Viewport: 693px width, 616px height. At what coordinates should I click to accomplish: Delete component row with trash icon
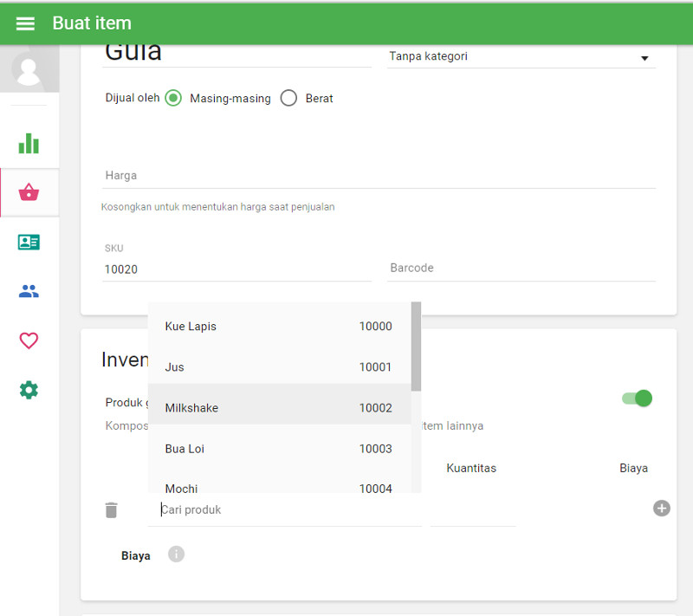[111, 510]
